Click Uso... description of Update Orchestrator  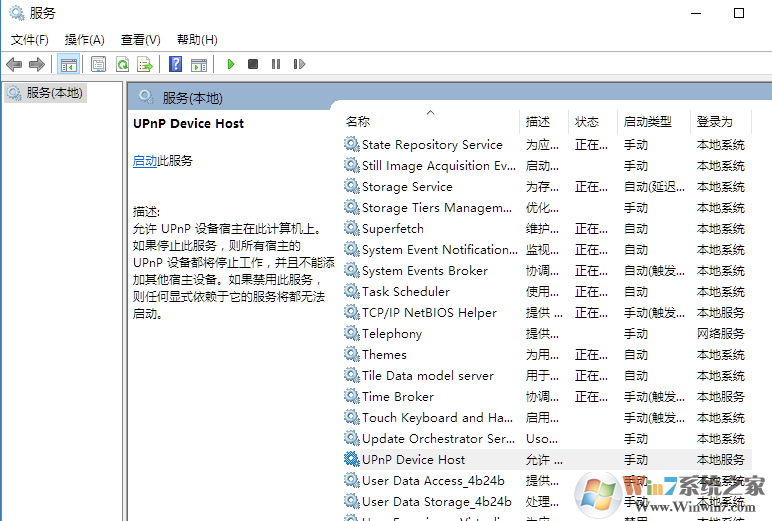(542, 439)
